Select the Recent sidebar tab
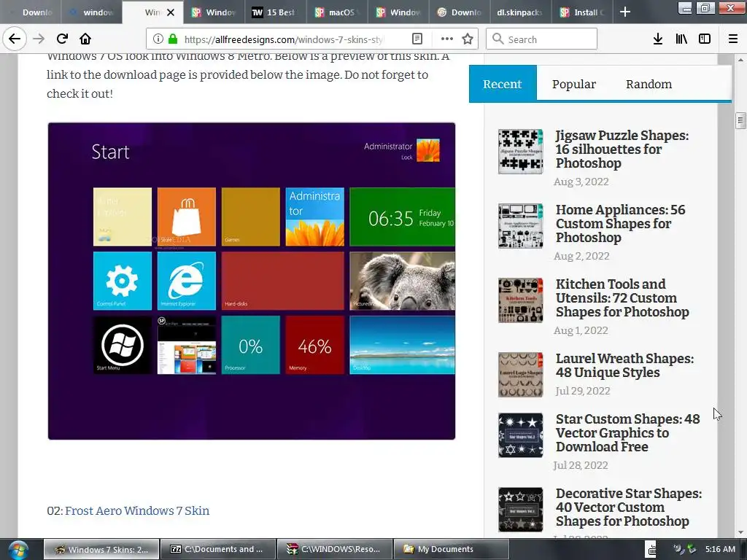Screen dimensions: 747x560 503,84
